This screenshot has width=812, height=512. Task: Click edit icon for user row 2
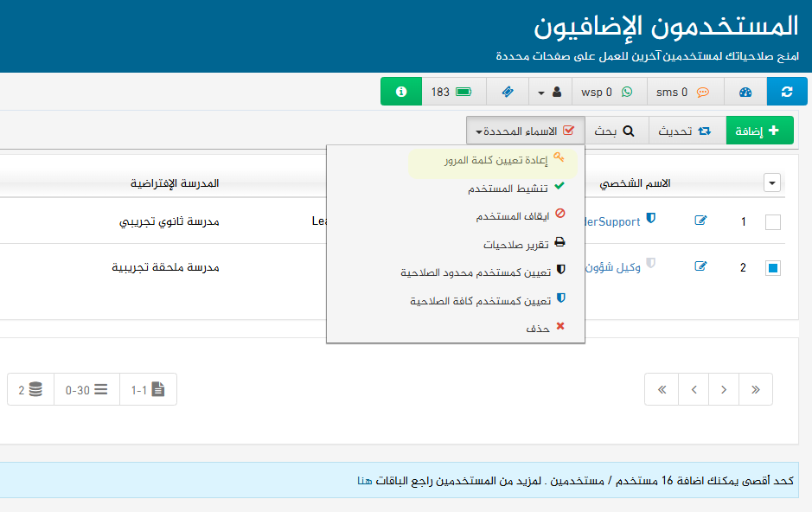coord(700,267)
